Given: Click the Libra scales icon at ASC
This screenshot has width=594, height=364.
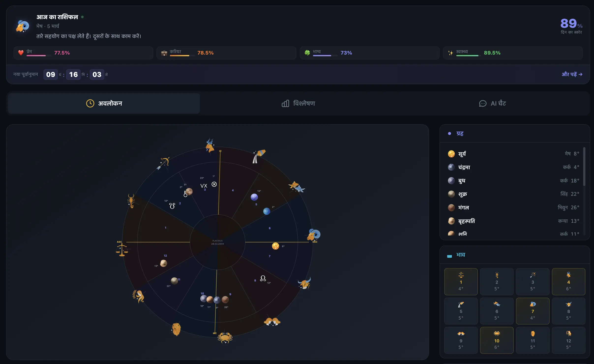Looking at the screenshot, I should pyautogui.click(x=122, y=250).
